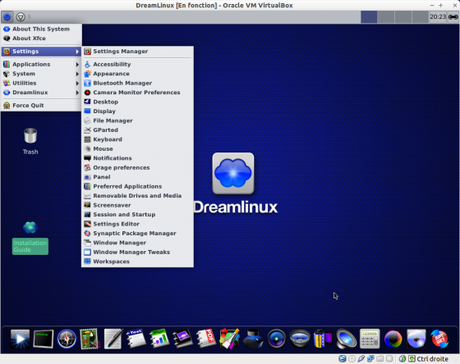Open the pen and paper editor dock icon
This screenshot has height=364, width=460.
[113, 339]
